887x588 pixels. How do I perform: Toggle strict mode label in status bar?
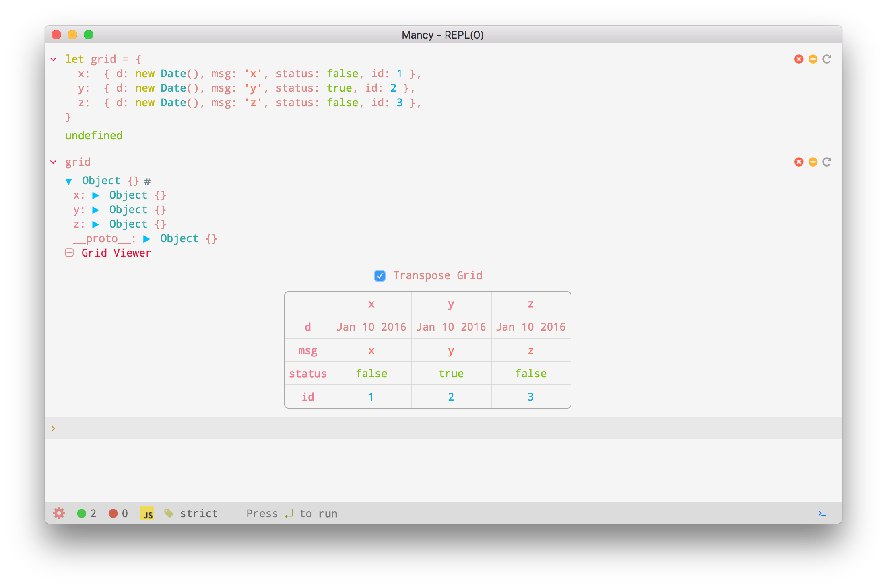tap(198, 514)
